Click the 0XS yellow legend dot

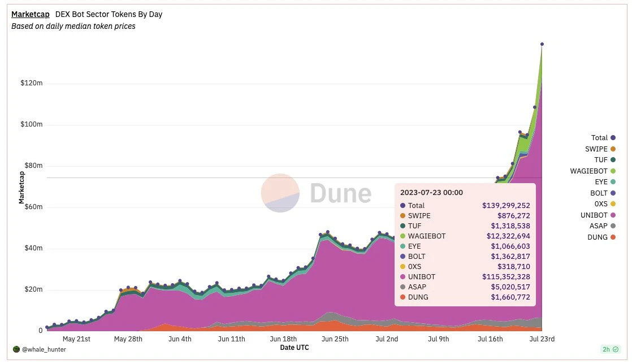point(613,204)
